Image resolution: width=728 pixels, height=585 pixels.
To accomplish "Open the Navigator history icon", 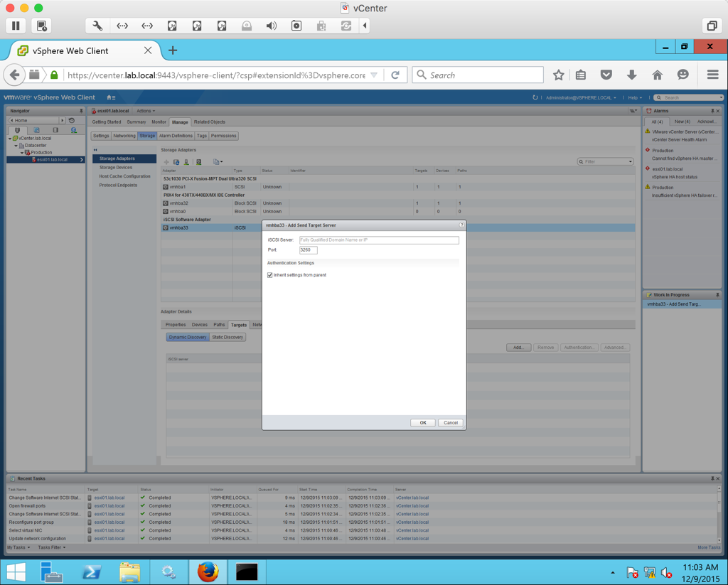I will point(72,121).
